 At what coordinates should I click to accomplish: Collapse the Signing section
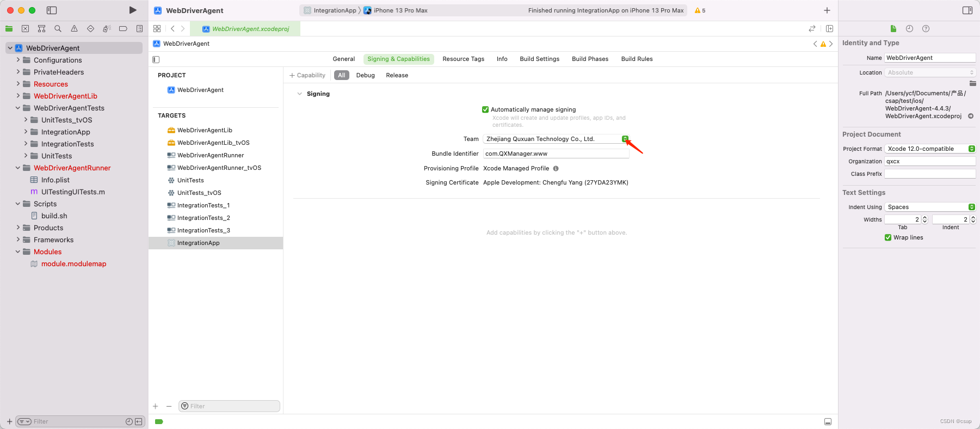(299, 94)
